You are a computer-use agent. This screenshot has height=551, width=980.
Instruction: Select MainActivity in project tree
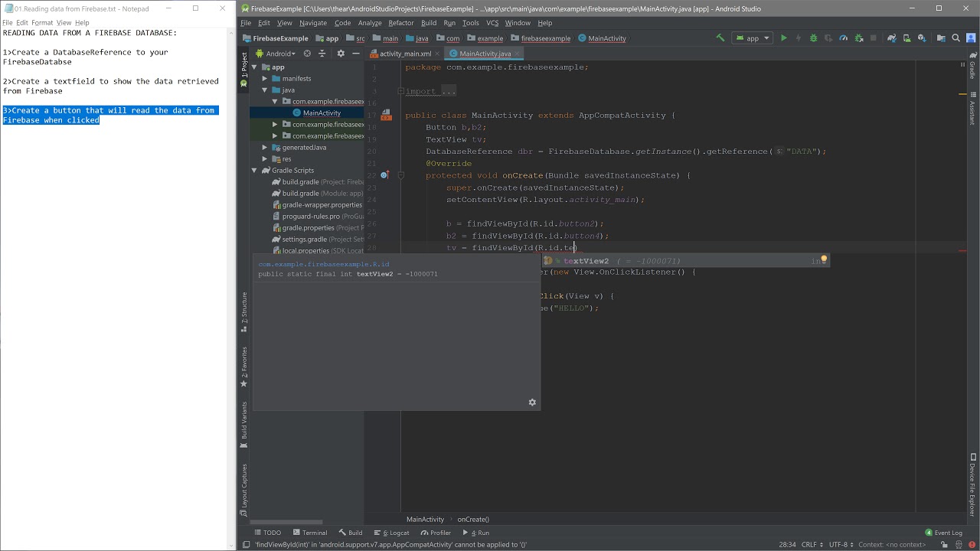coord(322,113)
